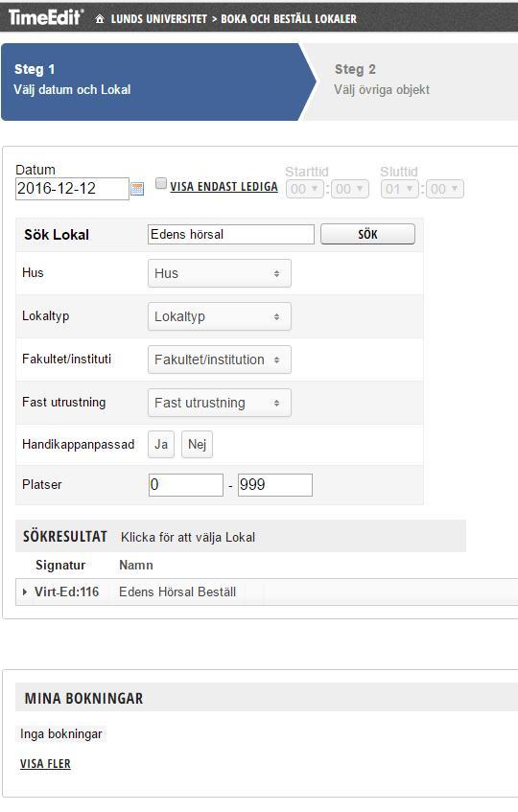Click the Edens hörsal search field
518x812 pixels.
(x=231, y=234)
